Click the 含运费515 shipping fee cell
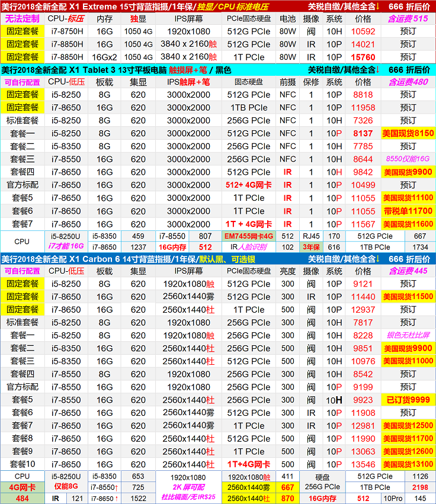 point(408,18)
